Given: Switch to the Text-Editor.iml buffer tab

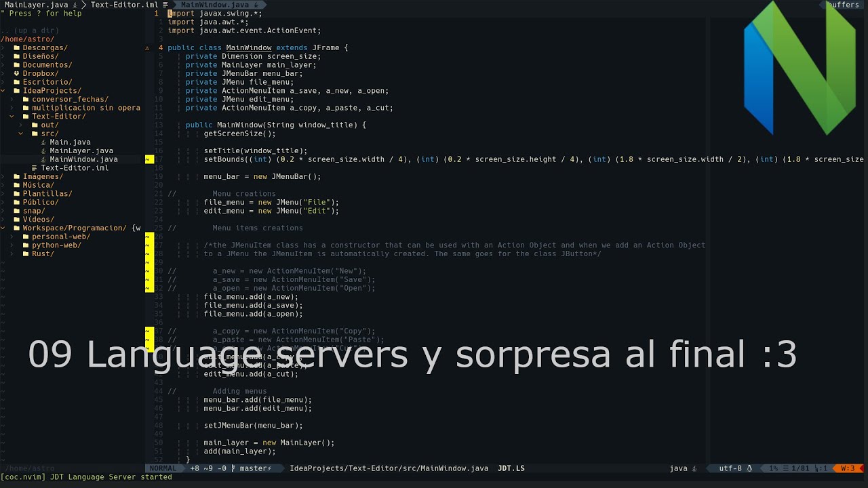Looking at the screenshot, I should [x=129, y=5].
